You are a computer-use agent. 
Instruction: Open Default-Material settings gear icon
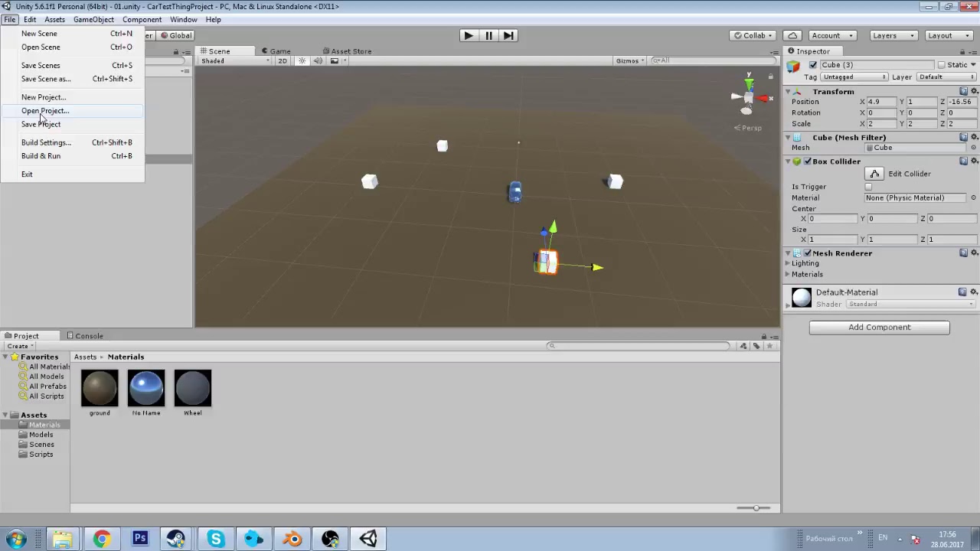point(974,292)
